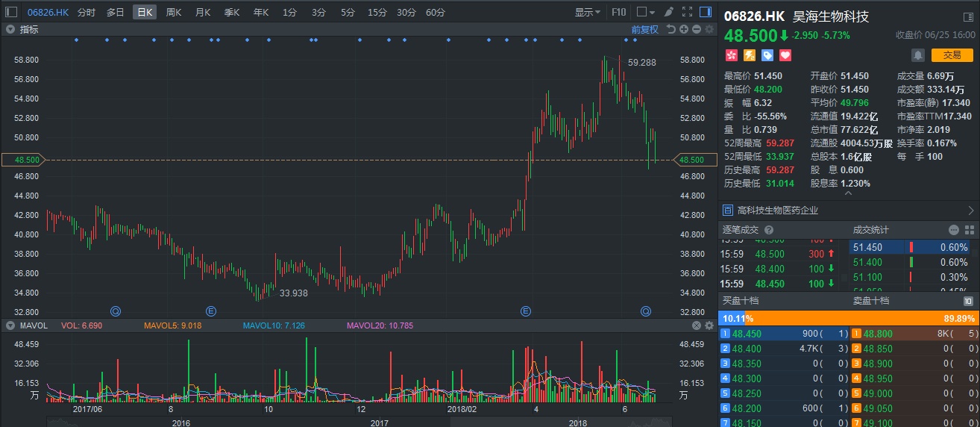Click the heart favorite icon
Screen dimensions: 980x427
point(785,55)
